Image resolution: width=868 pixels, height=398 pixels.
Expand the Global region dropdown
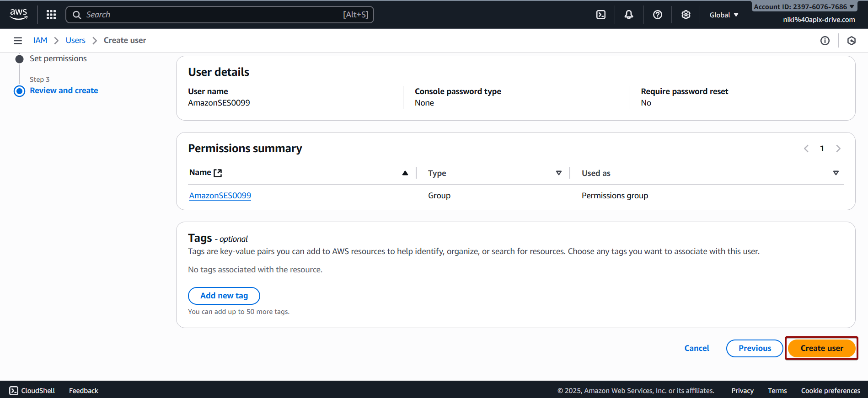pyautogui.click(x=723, y=15)
